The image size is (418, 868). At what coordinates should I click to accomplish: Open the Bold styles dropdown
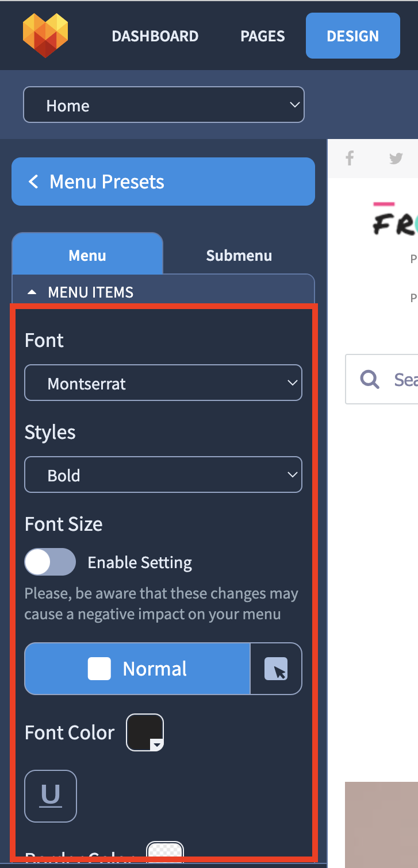(x=163, y=474)
